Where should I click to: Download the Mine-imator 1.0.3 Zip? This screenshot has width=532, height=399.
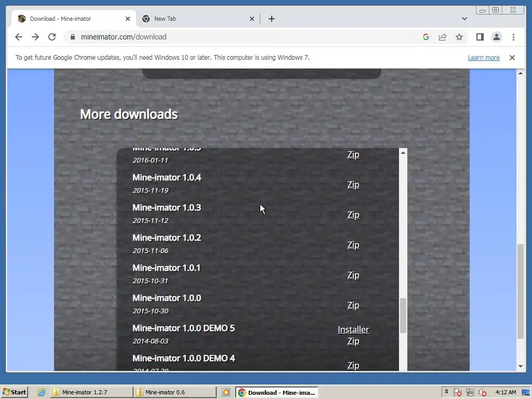pos(353,215)
